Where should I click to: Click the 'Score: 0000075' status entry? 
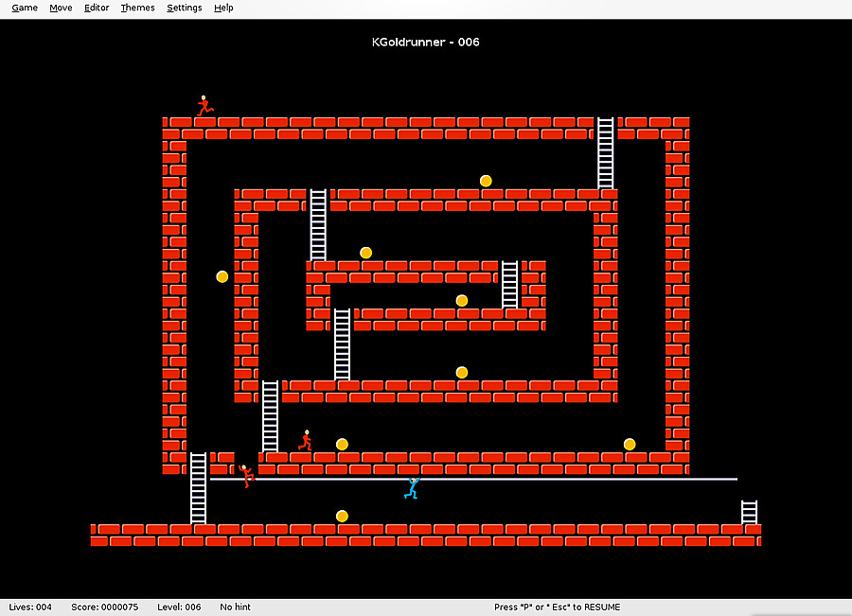coord(105,607)
